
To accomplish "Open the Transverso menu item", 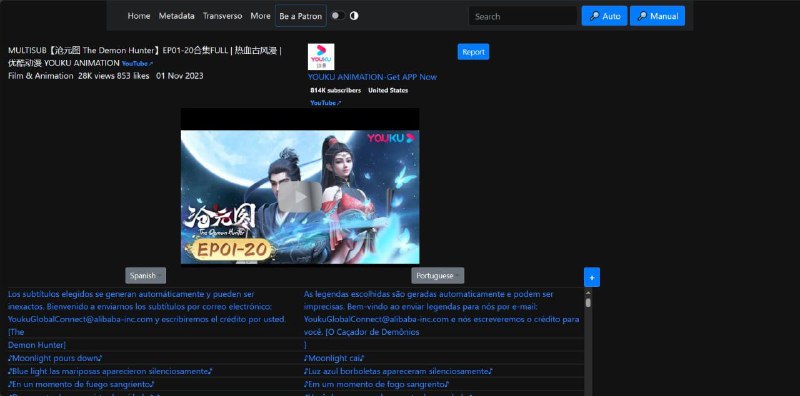I will tap(222, 16).
